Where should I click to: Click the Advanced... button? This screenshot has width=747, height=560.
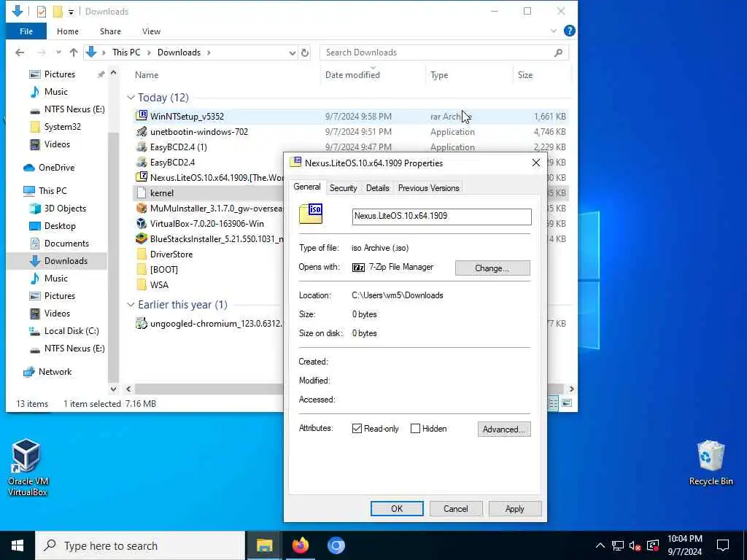click(x=503, y=429)
